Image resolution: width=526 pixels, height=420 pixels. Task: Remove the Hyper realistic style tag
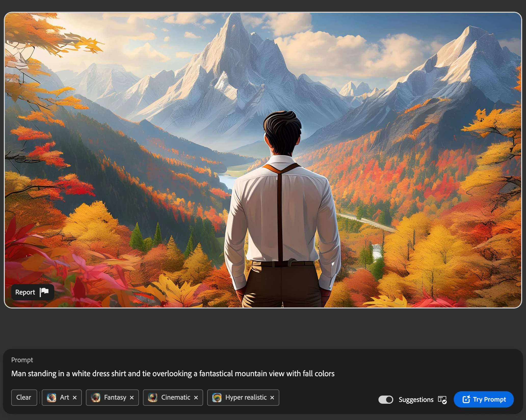click(x=272, y=397)
